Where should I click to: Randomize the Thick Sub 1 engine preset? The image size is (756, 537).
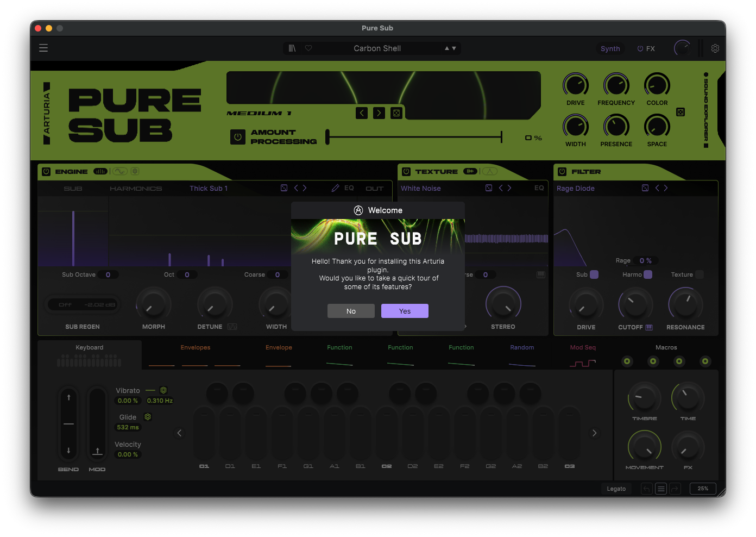(x=284, y=188)
